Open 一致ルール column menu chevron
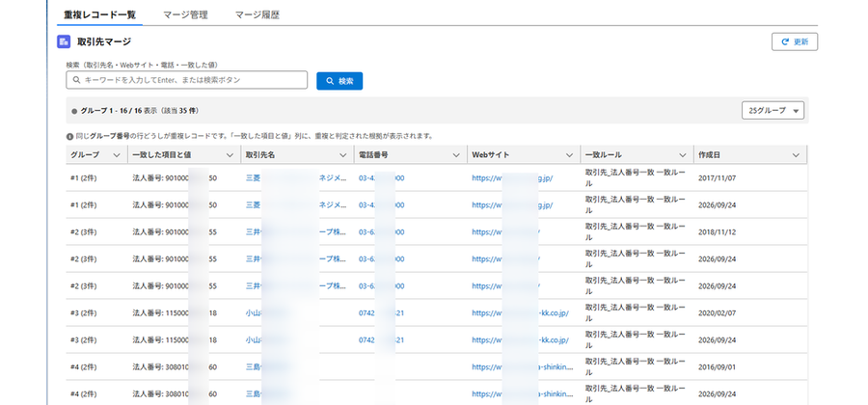Screen dimensions: 868x405 (683, 155)
